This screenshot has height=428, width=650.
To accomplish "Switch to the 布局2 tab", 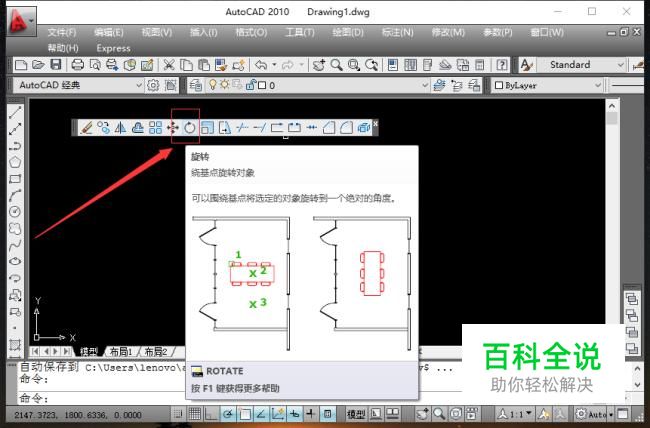I will [155, 352].
